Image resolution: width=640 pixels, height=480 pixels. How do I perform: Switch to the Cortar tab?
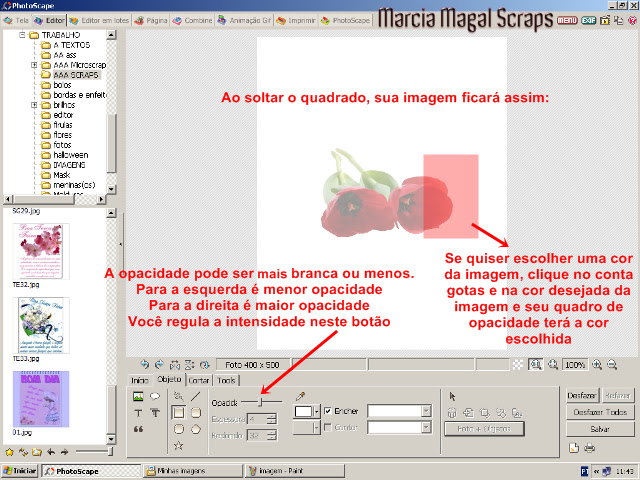point(199,380)
